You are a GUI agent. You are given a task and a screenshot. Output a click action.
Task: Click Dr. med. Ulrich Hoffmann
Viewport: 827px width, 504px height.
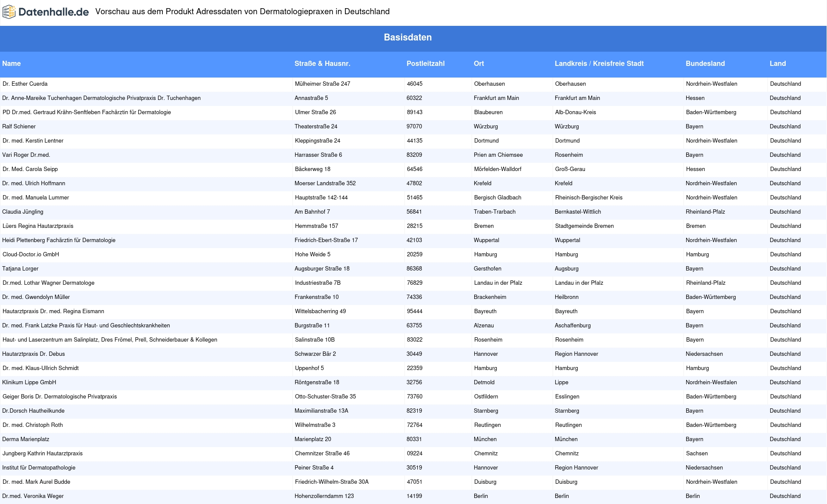[34, 184]
